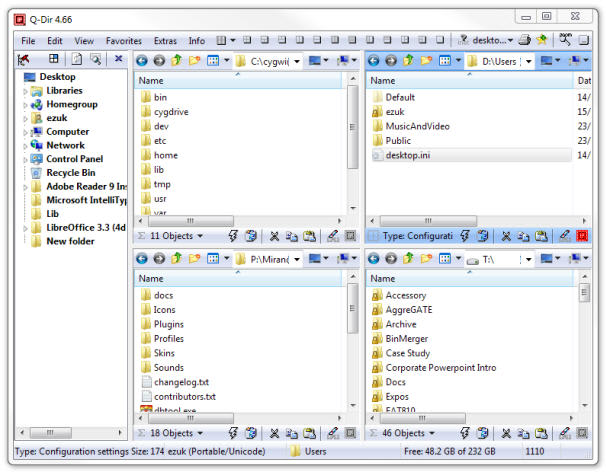Open the View menu
Viewport: 606px width, 474px height.
(84, 41)
